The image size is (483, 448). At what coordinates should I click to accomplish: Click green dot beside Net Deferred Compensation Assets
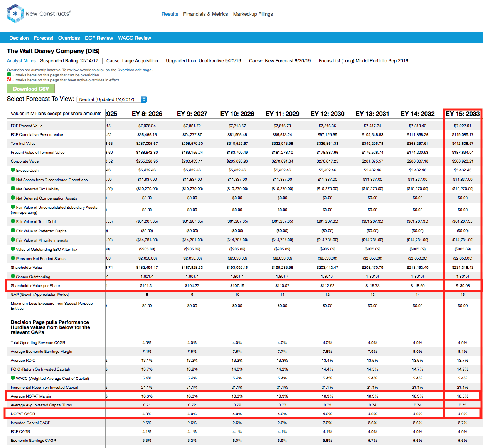pos(13,198)
